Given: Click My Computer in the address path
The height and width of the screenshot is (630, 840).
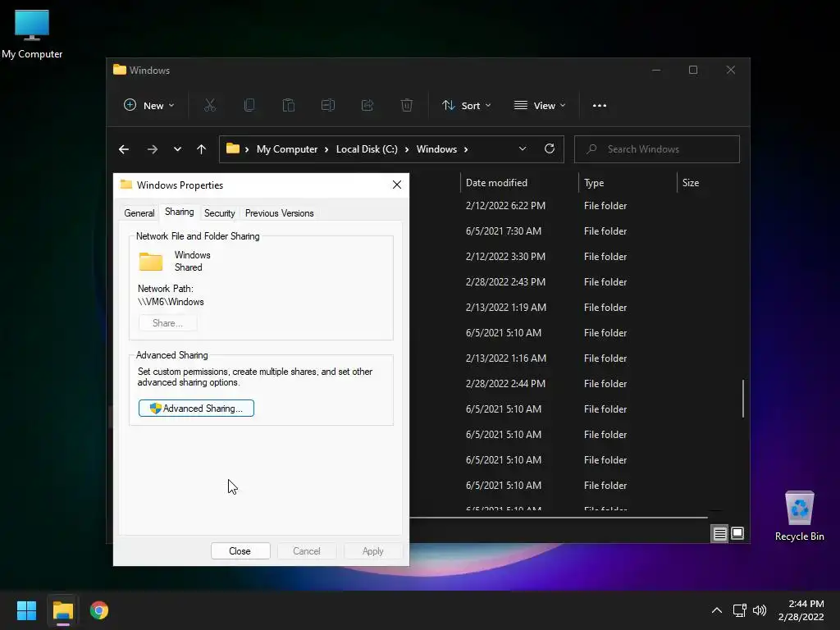Looking at the screenshot, I should 287,149.
